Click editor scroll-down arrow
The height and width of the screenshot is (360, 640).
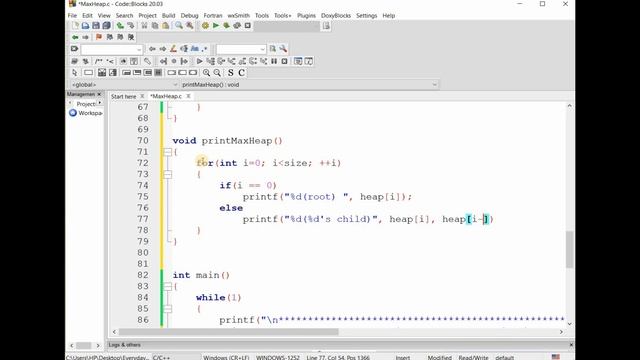[569, 324]
